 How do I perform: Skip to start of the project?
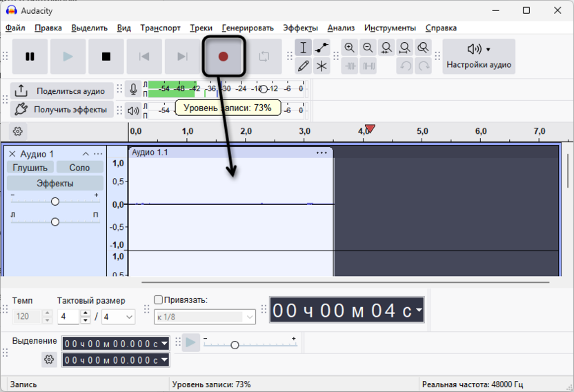(144, 57)
